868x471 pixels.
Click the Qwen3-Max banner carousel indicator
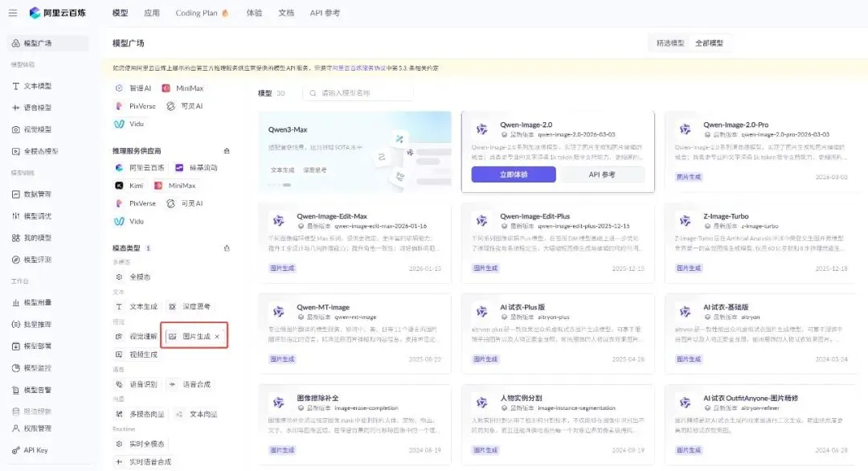click(x=279, y=185)
